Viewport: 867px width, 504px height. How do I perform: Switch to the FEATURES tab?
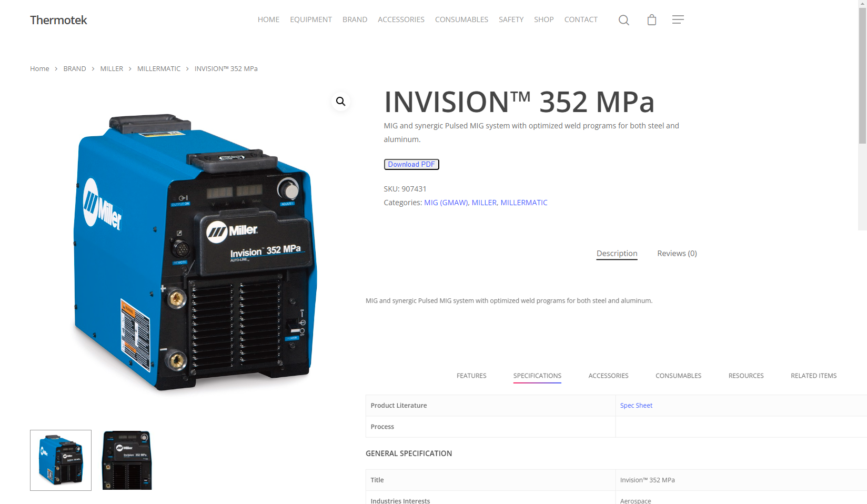pyautogui.click(x=471, y=376)
